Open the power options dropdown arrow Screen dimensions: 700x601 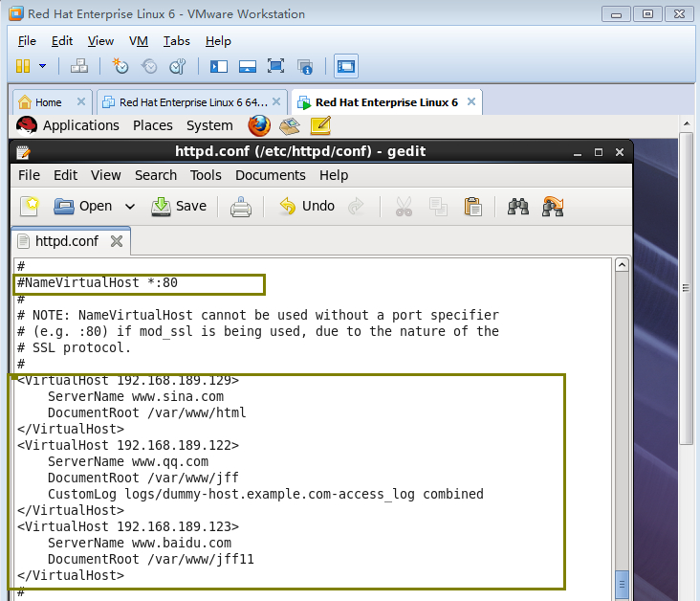click(x=42, y=66)
